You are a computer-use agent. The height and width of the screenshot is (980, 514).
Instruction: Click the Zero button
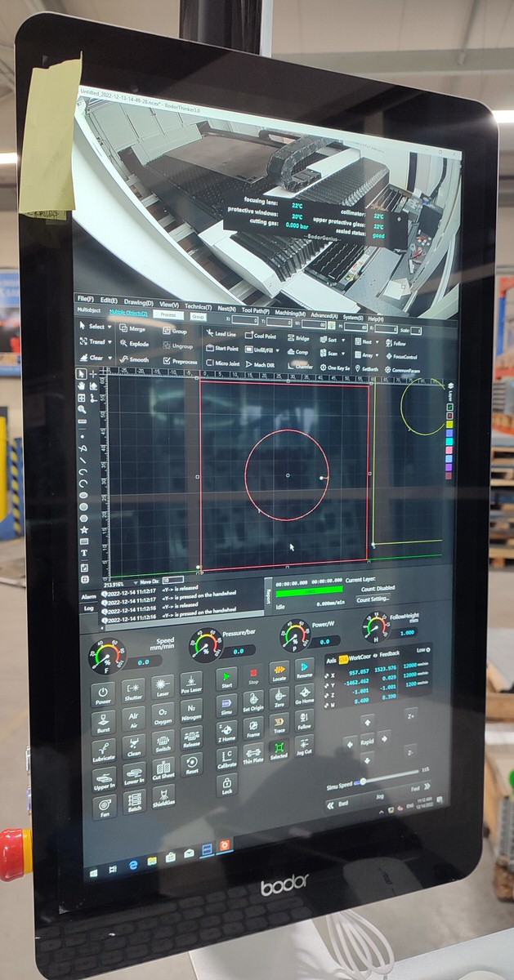(x=279, y=699)
